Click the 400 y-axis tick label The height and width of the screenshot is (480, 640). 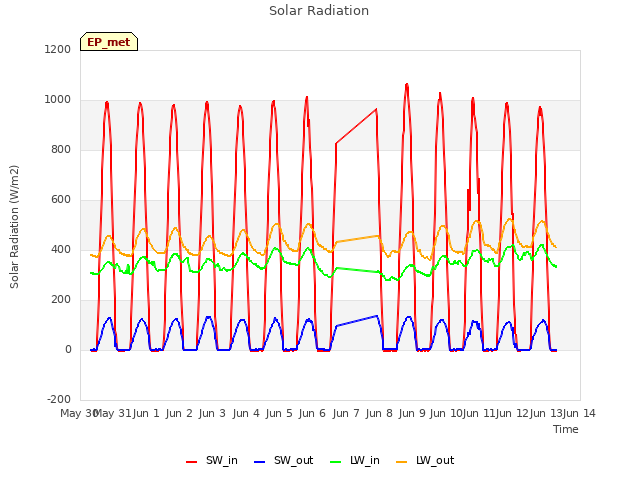pos(61,249)
